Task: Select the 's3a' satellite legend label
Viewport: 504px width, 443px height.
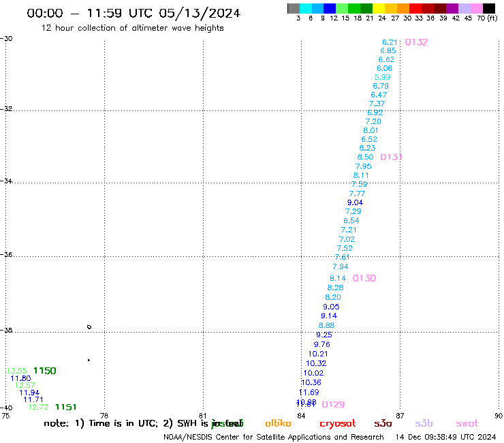Action: point(383,424)
